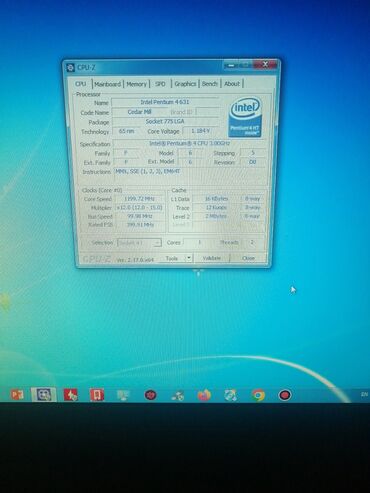Click the Specification field text
Screen dimensions: 370x493
189,143
